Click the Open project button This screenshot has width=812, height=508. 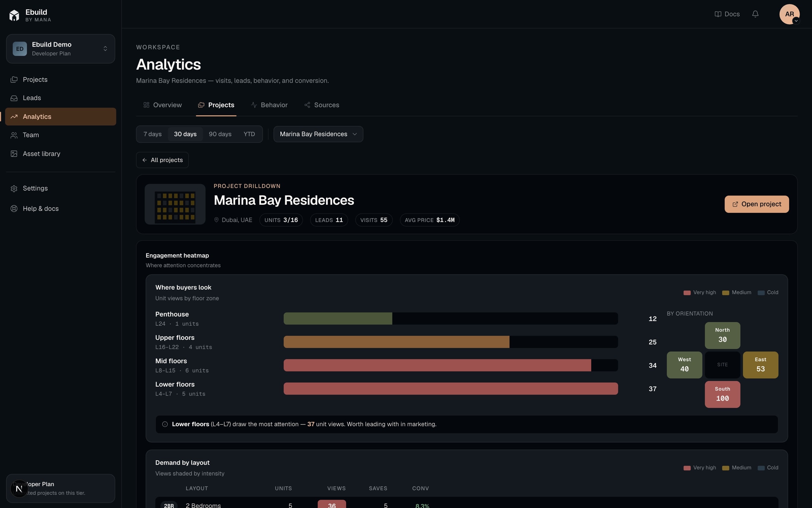(756, 204)
